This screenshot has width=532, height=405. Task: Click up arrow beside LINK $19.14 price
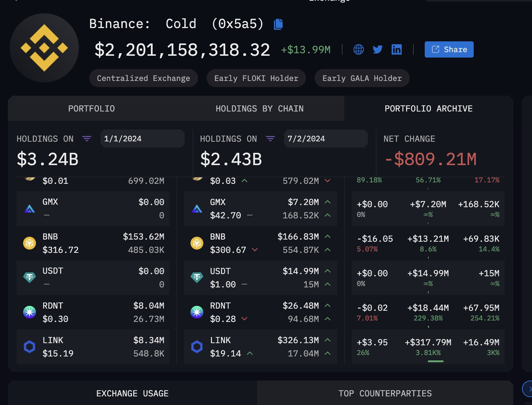pyautogui.click(x=250, y=353)
